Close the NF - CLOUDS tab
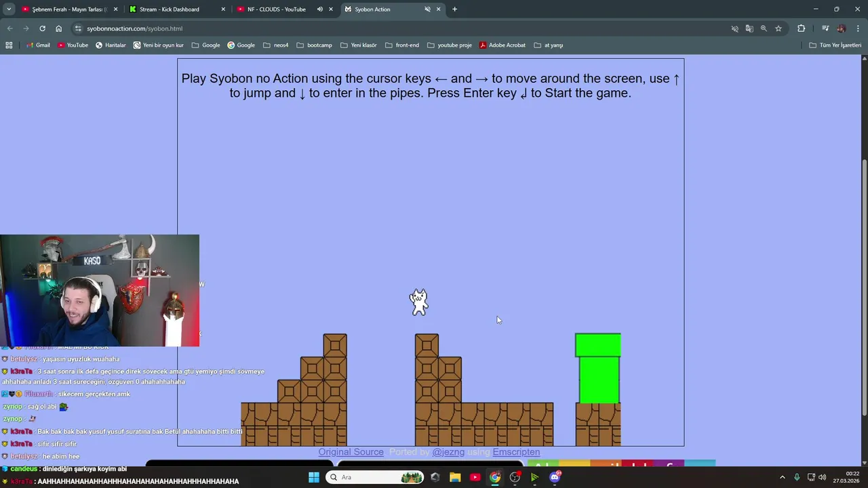 pyautogui.click(x=331, y=9)
